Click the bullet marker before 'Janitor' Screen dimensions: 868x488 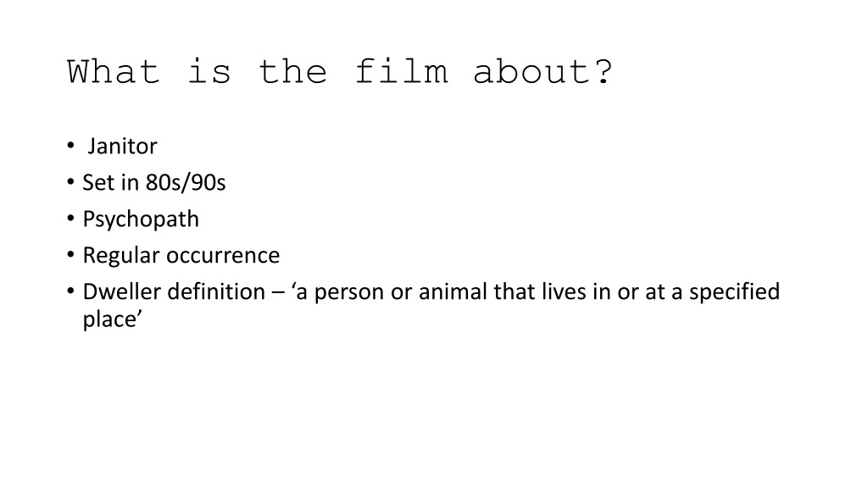[x=70, y=146]
